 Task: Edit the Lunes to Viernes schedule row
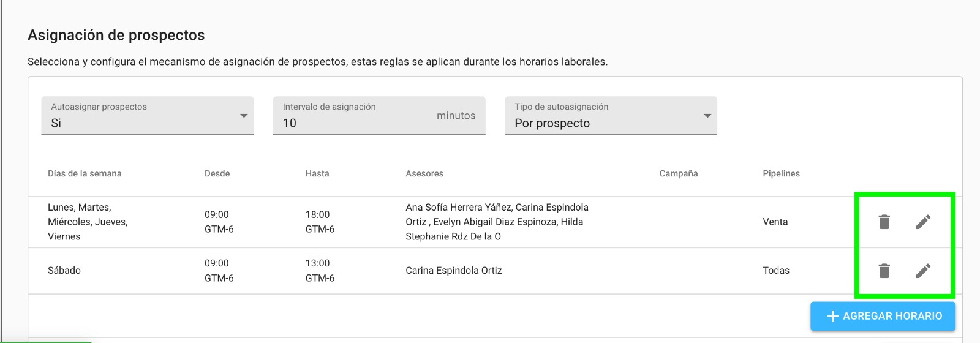(923, 222)
